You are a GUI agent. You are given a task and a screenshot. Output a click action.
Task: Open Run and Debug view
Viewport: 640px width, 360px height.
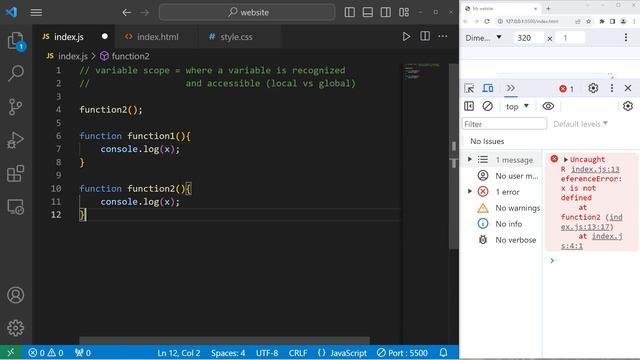(16, 140)
